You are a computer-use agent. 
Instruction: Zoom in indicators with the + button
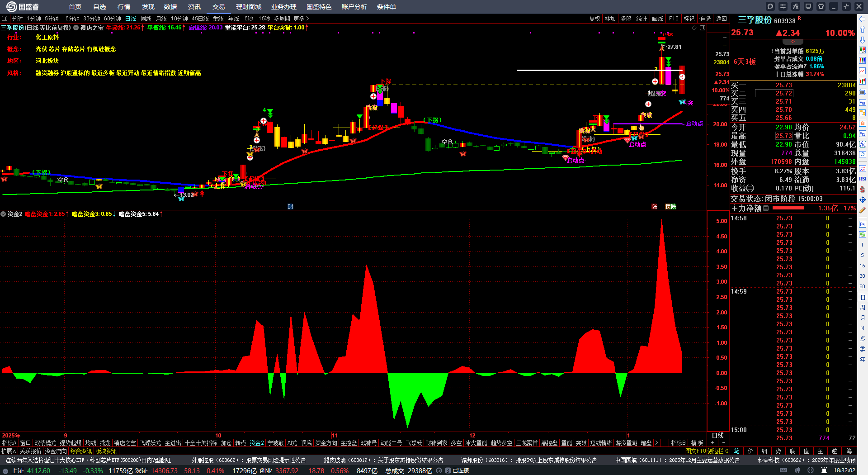[712, 443]
